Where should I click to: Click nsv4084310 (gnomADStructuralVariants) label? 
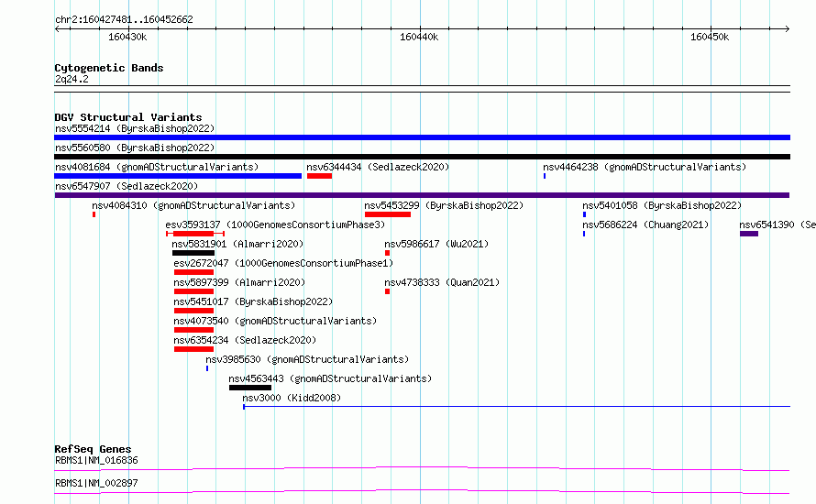tap(193, 205)
